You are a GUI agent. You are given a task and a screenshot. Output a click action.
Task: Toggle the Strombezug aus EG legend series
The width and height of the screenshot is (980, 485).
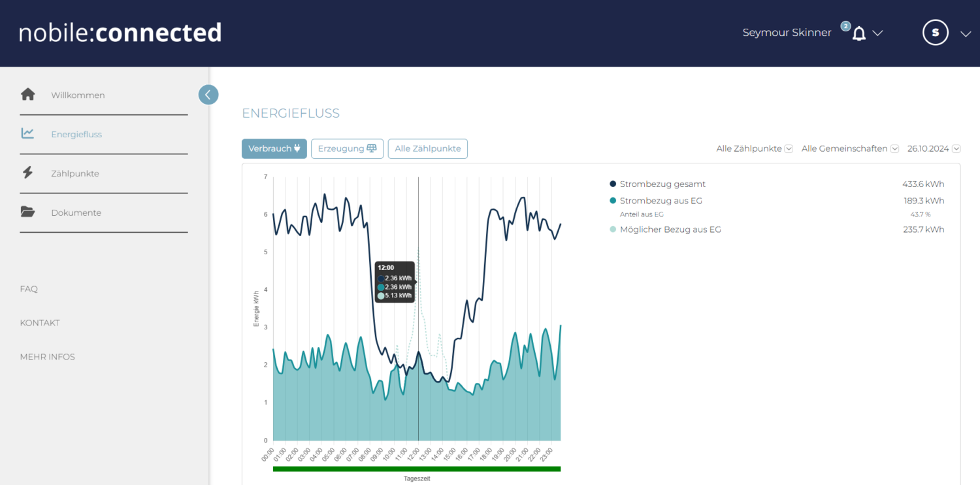tap(661, 201)
